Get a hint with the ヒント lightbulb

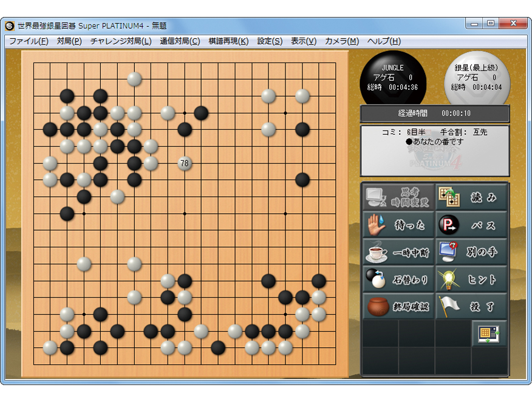pos(471,279)
